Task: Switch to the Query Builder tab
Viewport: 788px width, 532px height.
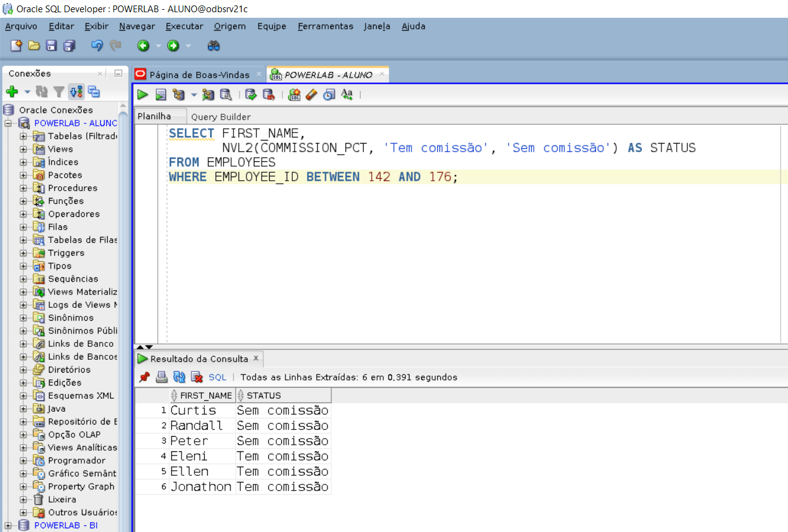Action: (221, 117)
